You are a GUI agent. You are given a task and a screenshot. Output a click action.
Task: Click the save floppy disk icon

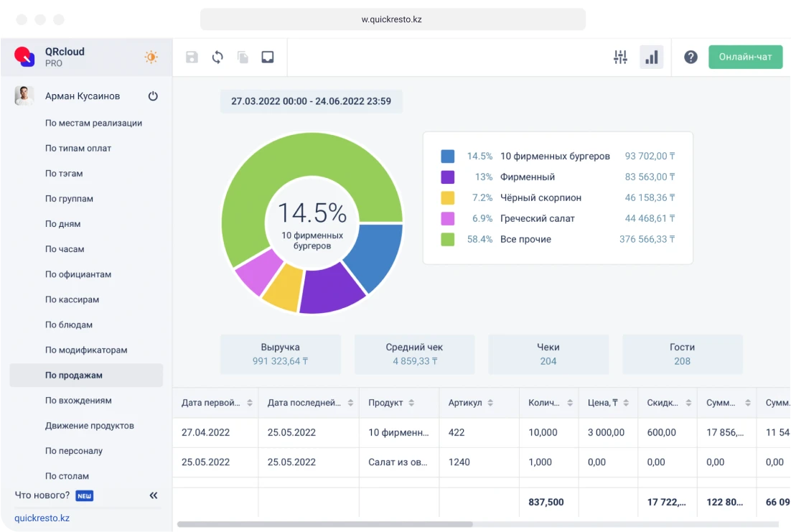pos(192,57)
